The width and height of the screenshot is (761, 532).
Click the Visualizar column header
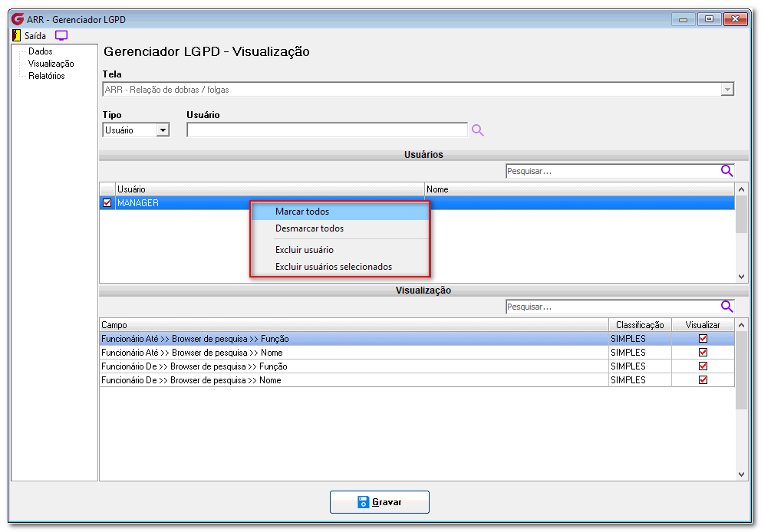(703, 325)
